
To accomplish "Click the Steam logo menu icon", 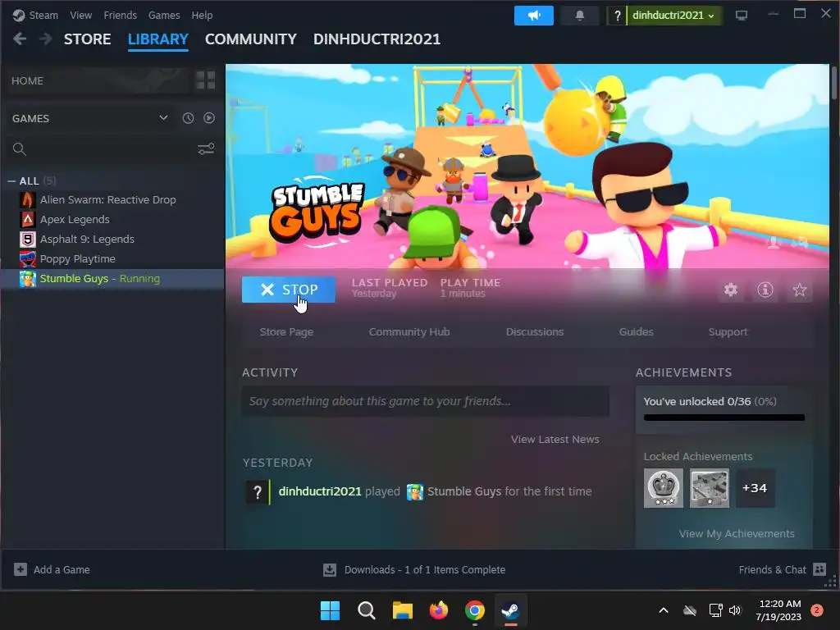I will point(19,15).
